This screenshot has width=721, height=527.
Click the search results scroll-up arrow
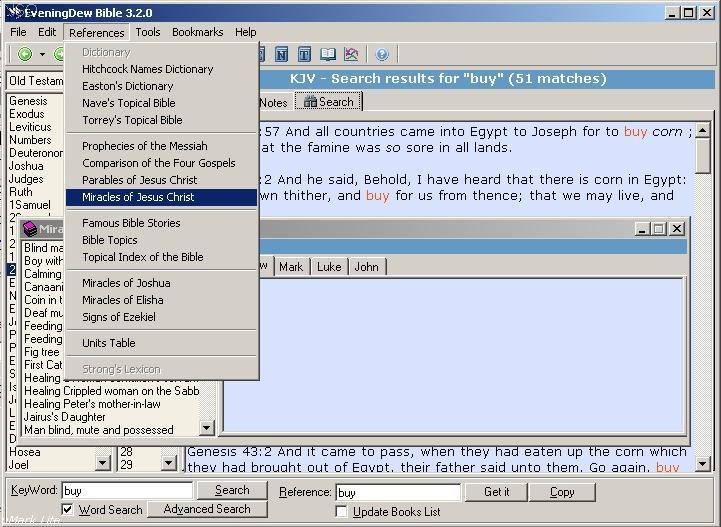[x=702, y=131]
